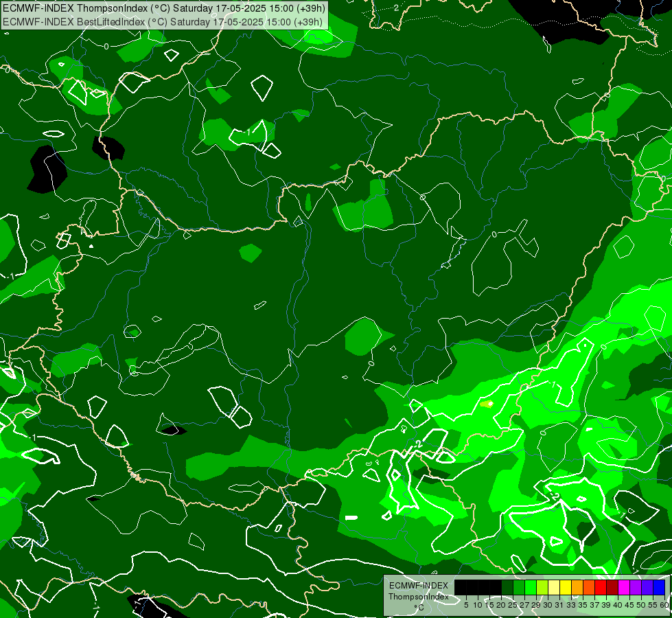Select the bright green 27–29 legend swatch
The height and width of the screenshot is (618, 672).
coord(530,587)
